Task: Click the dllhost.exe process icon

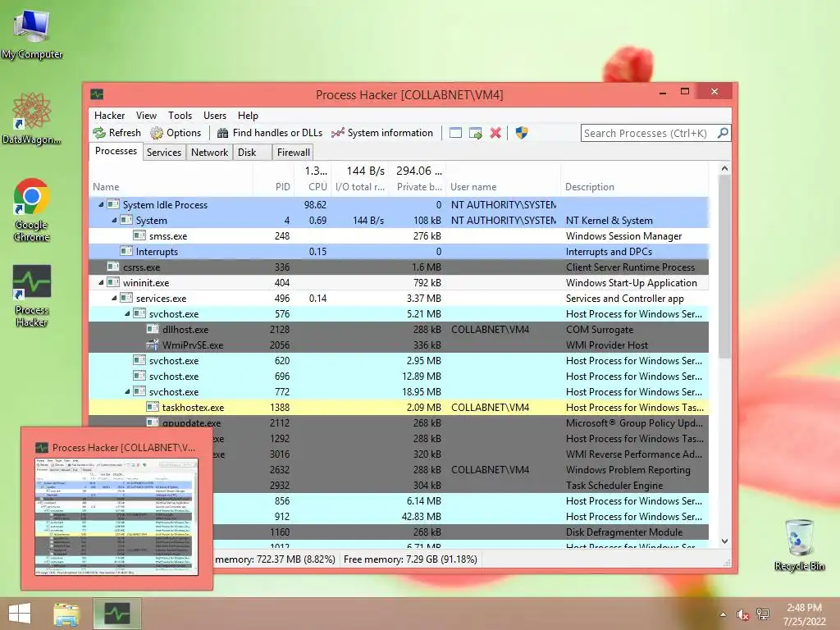Action: [x=153, y=329]
